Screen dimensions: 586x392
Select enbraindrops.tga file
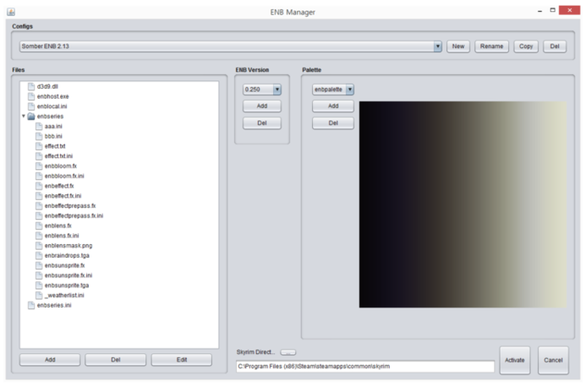click(x=67, y=256)
